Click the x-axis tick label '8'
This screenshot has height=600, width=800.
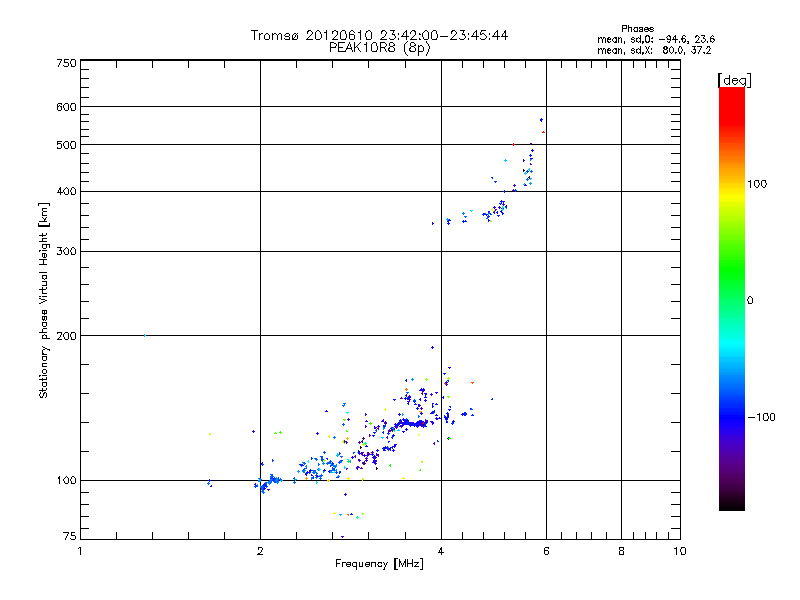point(621,551)
